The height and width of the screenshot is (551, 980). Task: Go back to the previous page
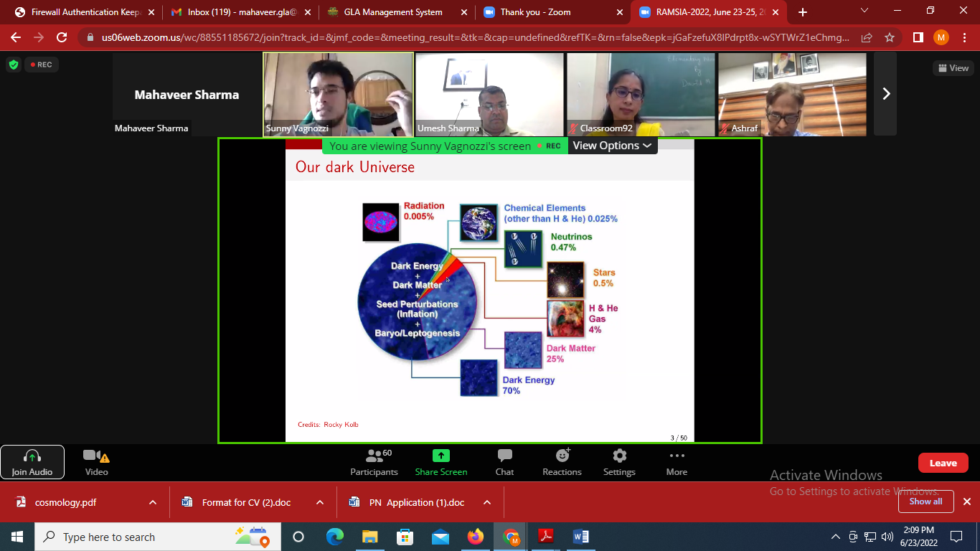click(x=16, y=37)
